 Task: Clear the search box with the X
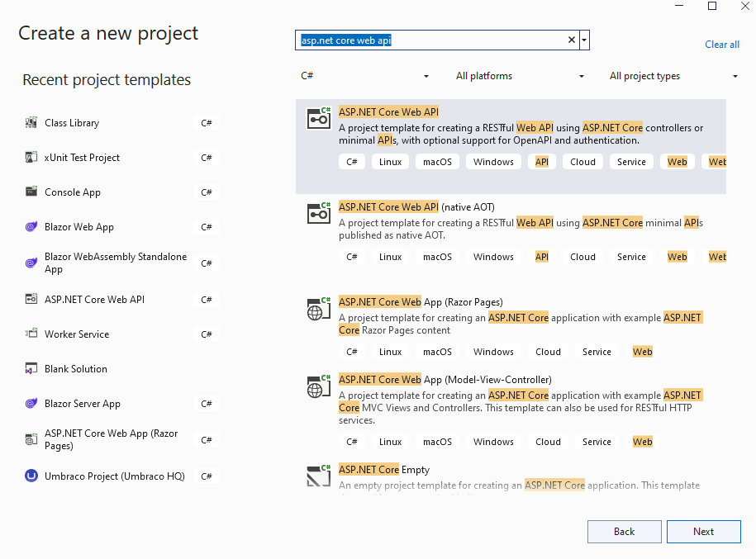tap(572, 40)
